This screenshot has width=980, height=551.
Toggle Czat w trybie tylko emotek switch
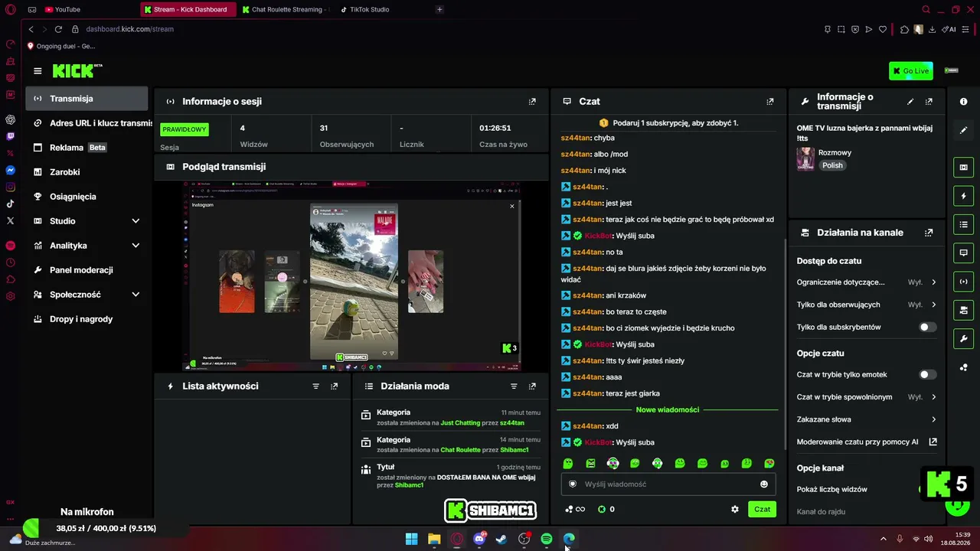[927, 374]
